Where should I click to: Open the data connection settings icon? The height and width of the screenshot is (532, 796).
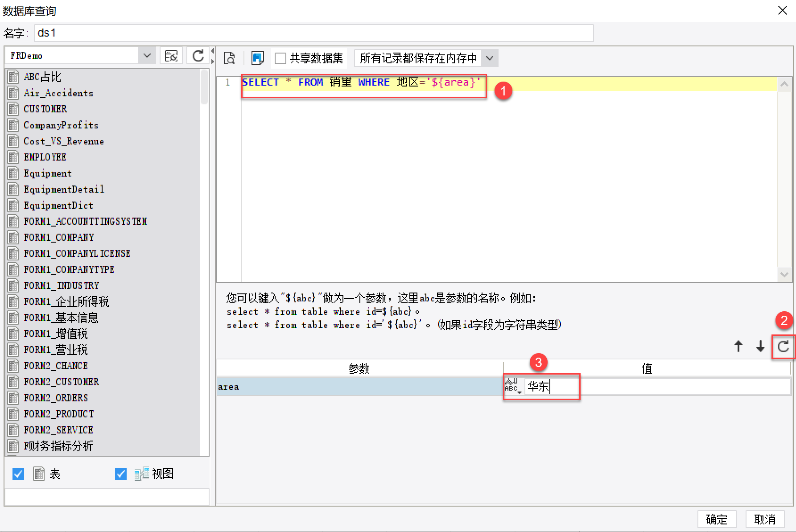(x=171, y=56)
